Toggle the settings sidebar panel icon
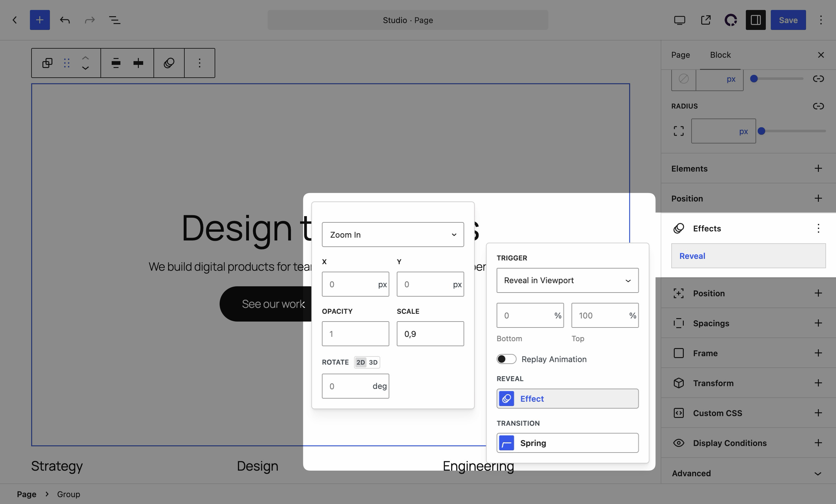This screenshot has width=836, height=504. [756, 20]
